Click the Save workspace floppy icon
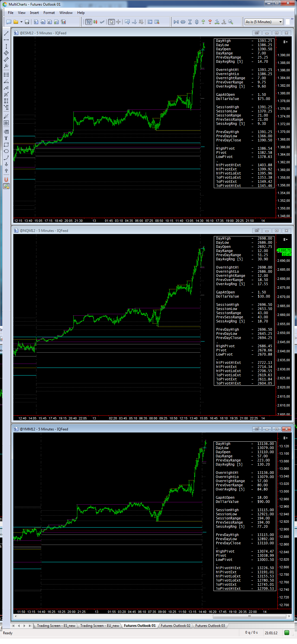The image size is (297, 644). [27, 22]
